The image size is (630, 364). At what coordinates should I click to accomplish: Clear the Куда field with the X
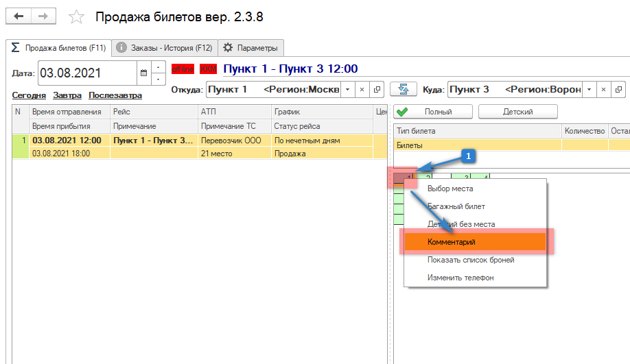pos(603,90)
